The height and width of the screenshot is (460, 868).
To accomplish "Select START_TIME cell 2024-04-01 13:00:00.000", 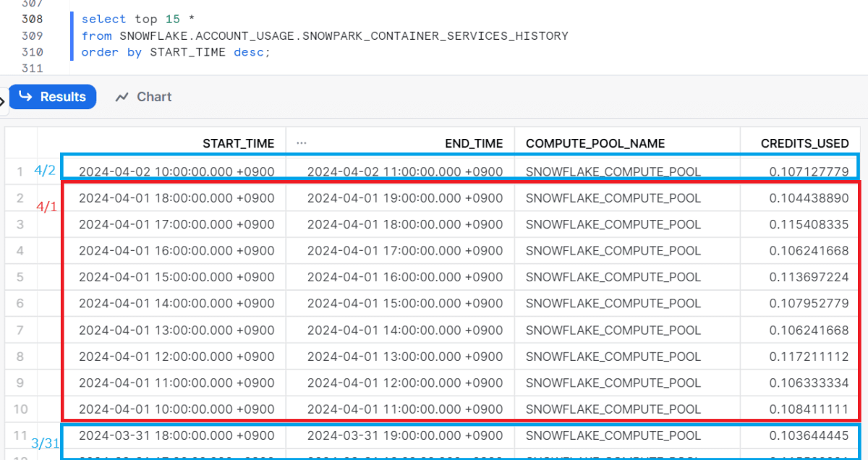I will 176,330.
